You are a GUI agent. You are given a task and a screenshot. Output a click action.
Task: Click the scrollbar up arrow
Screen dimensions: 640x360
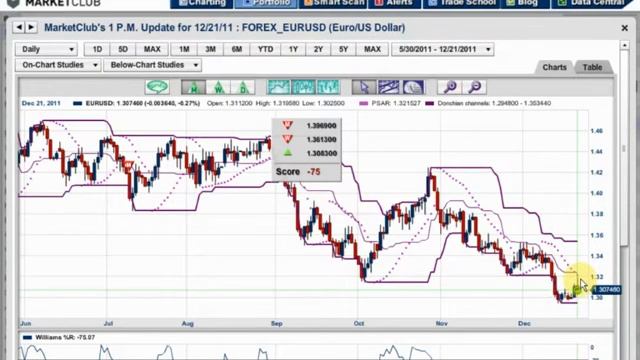(x=624, y=45)
